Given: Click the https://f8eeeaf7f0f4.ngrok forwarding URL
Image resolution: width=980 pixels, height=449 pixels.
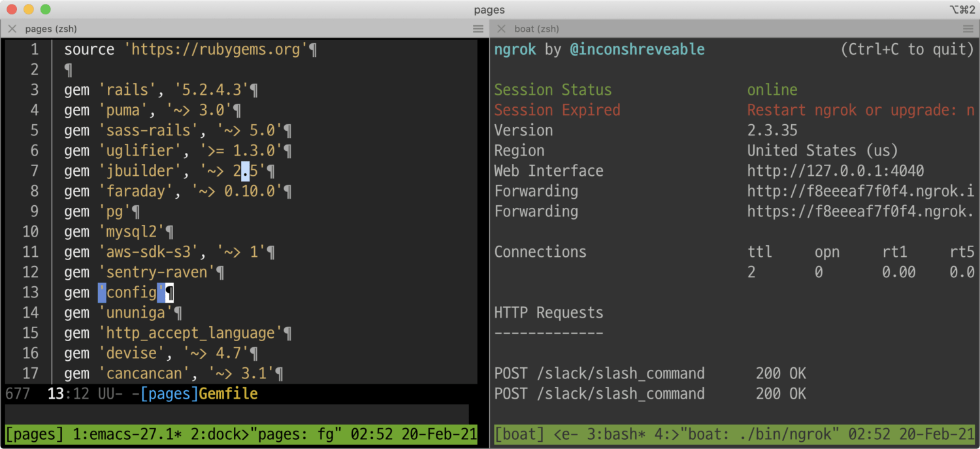Looking at the screenshot, I should click(861, 212).
